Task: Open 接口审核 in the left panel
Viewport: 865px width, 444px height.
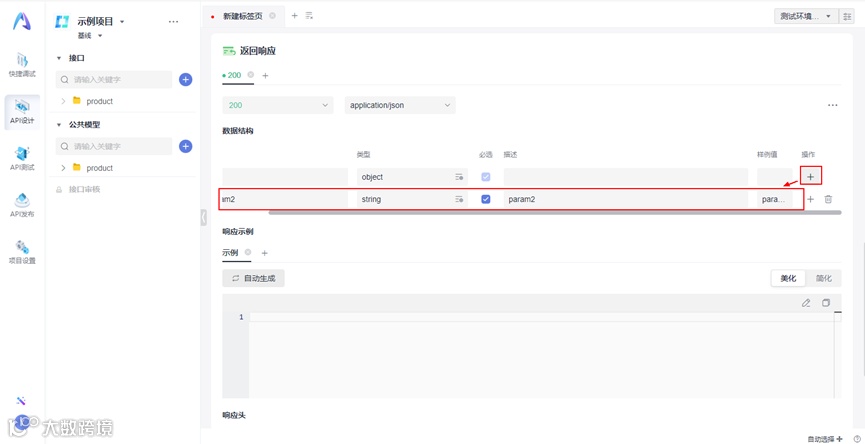Action: click(x=84, y=189)
